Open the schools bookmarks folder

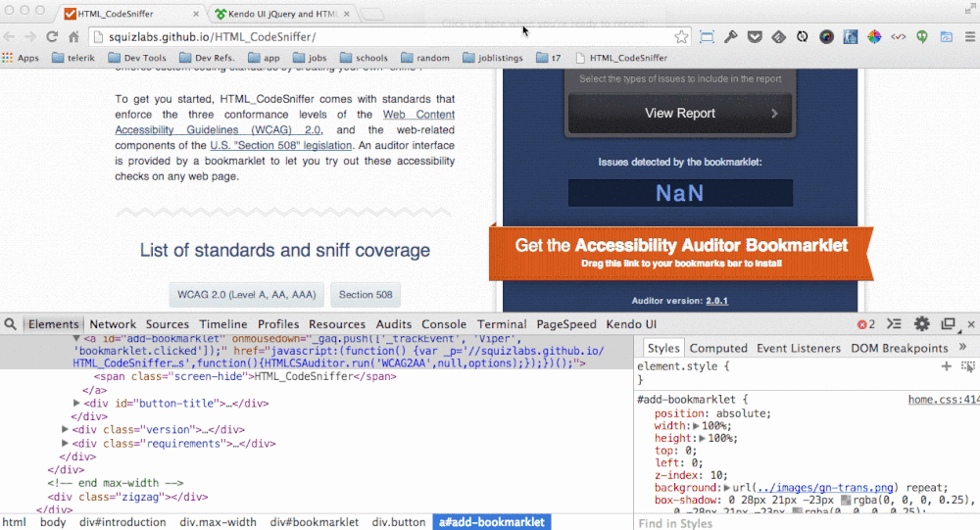(x=364, y=58)
